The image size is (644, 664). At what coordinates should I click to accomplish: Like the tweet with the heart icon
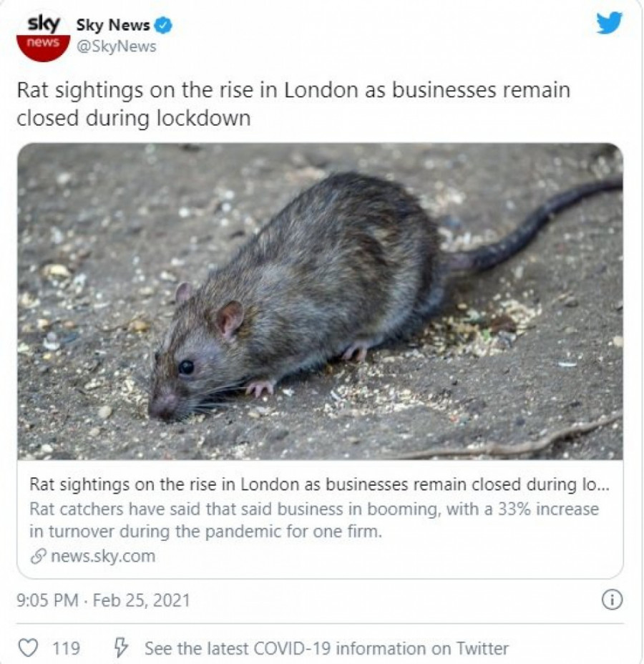[29, 648]
